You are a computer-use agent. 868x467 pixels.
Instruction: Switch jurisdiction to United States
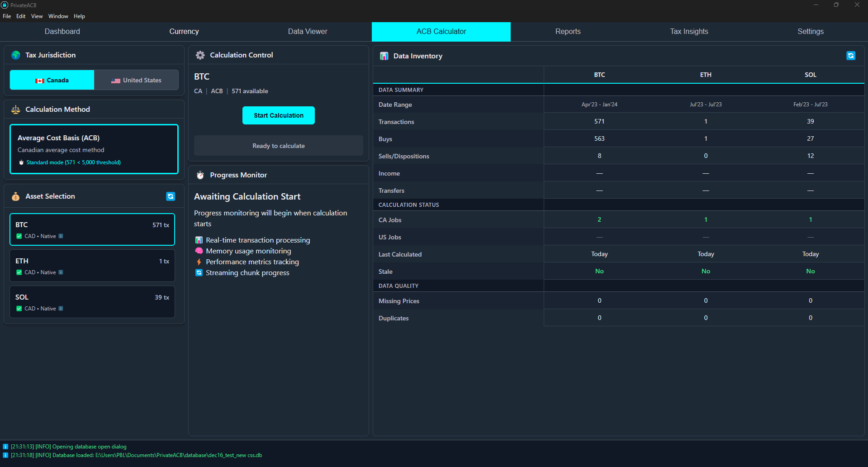coord(136,80)
